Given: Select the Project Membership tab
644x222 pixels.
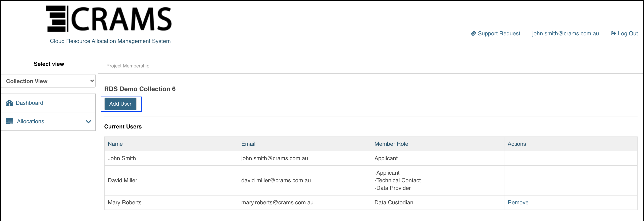Looking at the screenshot, I should coord(128,66).
